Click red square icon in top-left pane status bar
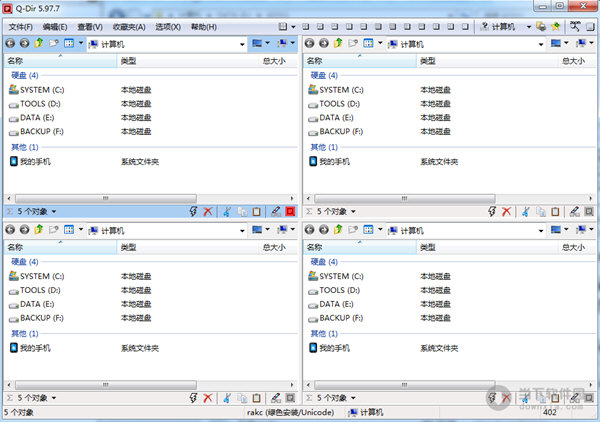The image size is (600, 422). tap(290, 212)
